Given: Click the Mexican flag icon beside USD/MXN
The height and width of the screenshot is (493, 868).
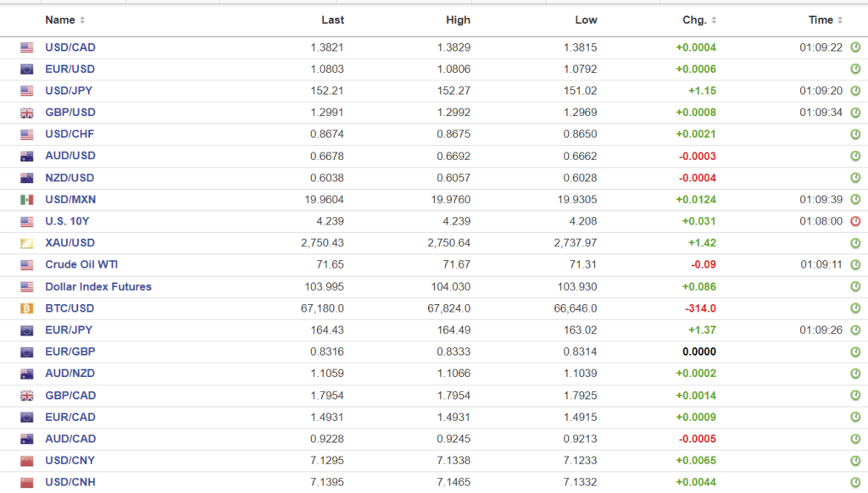Looking at the screenshot, I should (27, 200).
